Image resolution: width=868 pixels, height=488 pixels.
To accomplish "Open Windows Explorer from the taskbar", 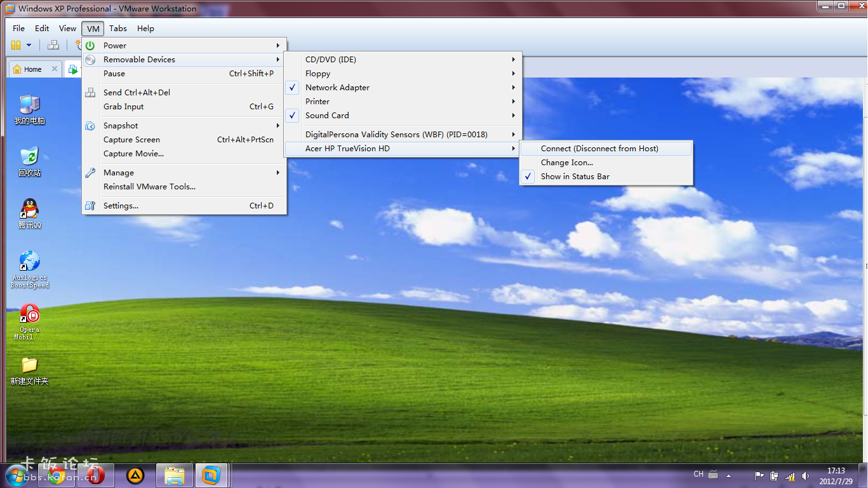I will pyautogui.click(x=175, y=475).
